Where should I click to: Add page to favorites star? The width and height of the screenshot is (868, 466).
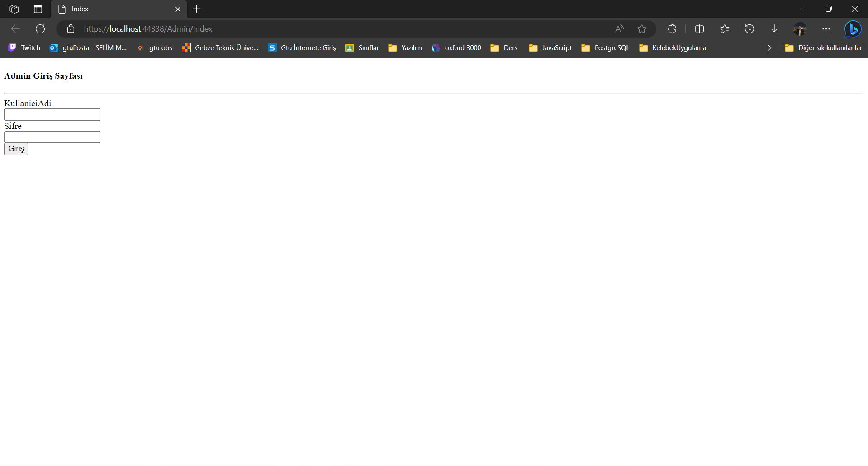tap(642, 29)
